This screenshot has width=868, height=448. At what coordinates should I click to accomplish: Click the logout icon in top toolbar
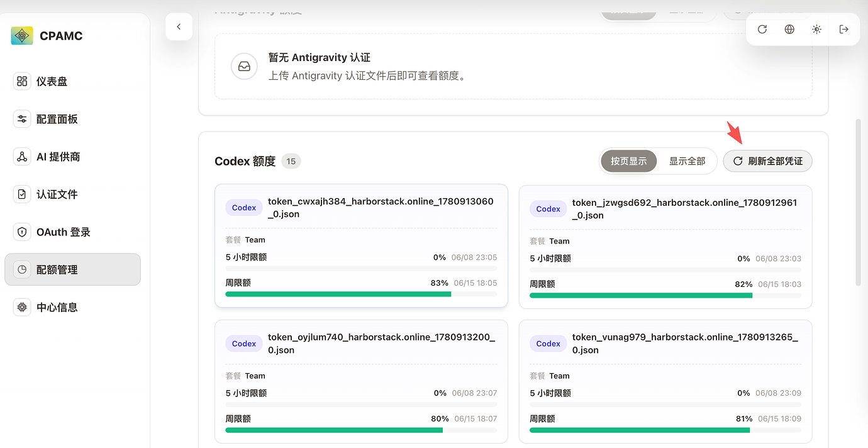[844, 29]
